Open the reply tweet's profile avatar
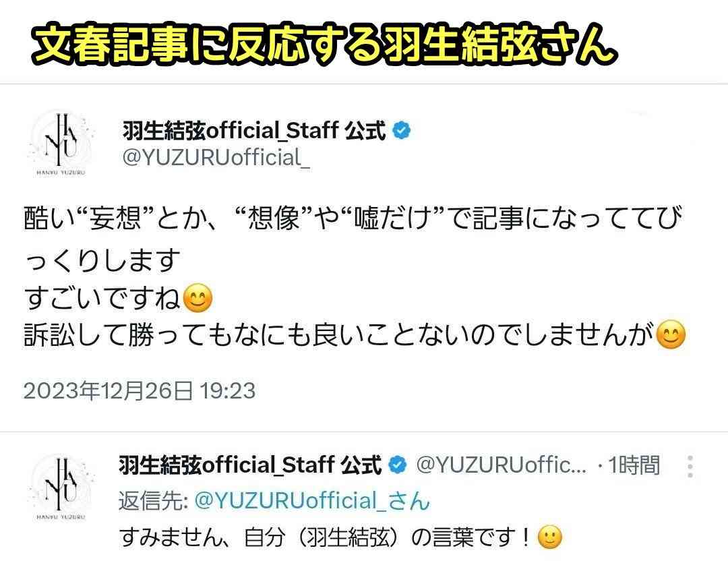This screenshot has height=561, width=728. click(61, 487)
